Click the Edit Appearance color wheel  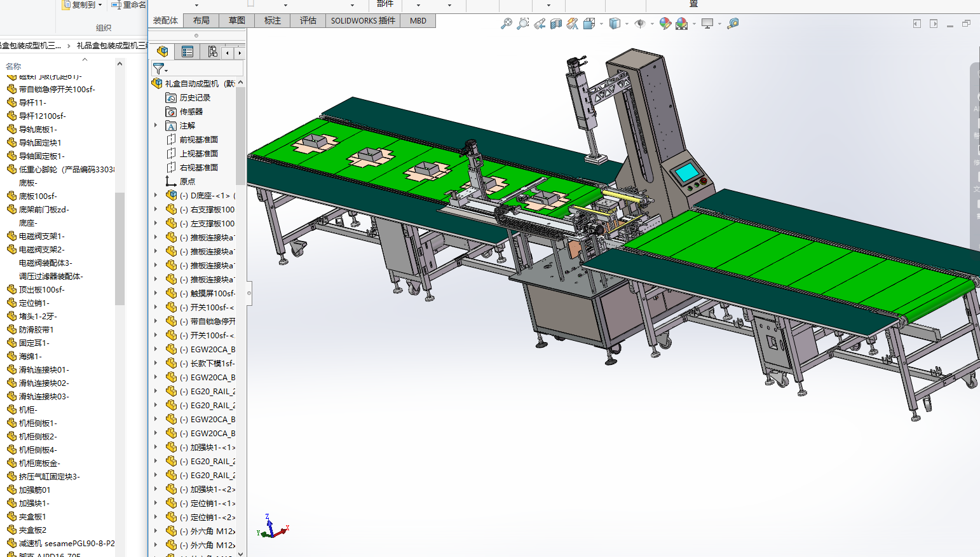point(665,24)
